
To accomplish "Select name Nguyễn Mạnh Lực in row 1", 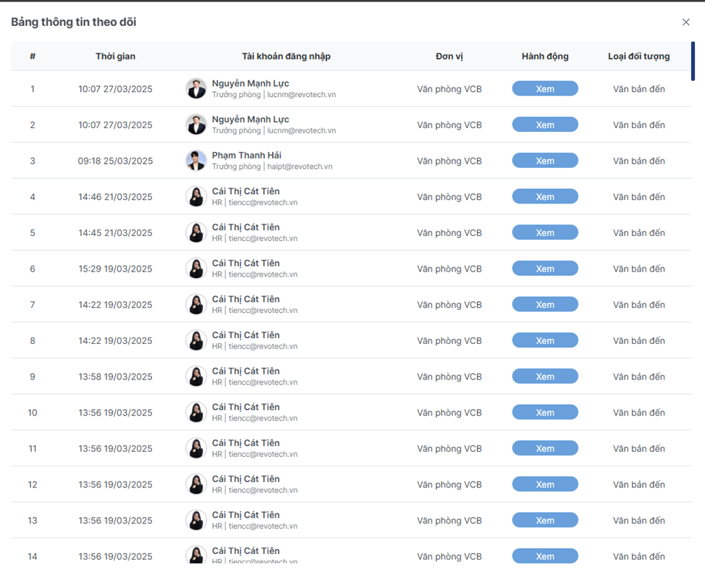I will tap(250, 83).
